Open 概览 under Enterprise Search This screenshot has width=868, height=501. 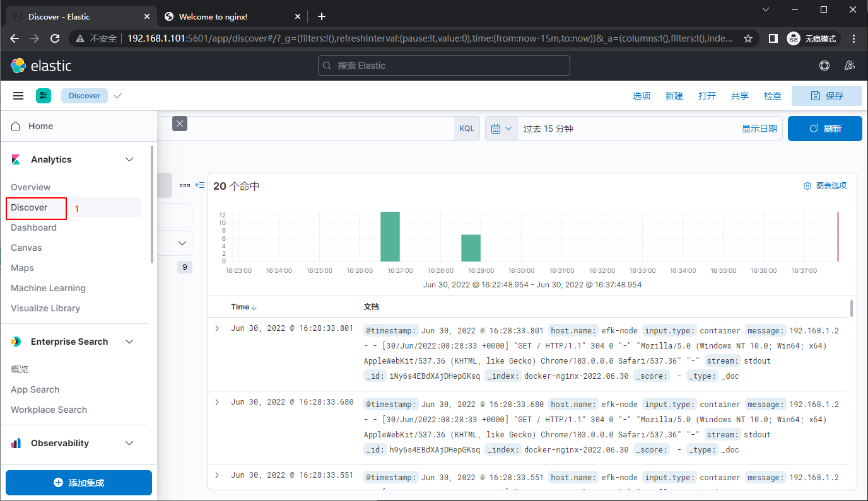[x=20, y=369]
